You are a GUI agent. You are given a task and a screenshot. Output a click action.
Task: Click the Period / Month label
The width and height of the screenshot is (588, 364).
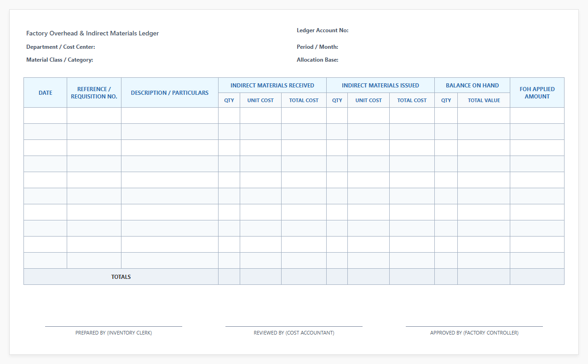click(317, 47)
